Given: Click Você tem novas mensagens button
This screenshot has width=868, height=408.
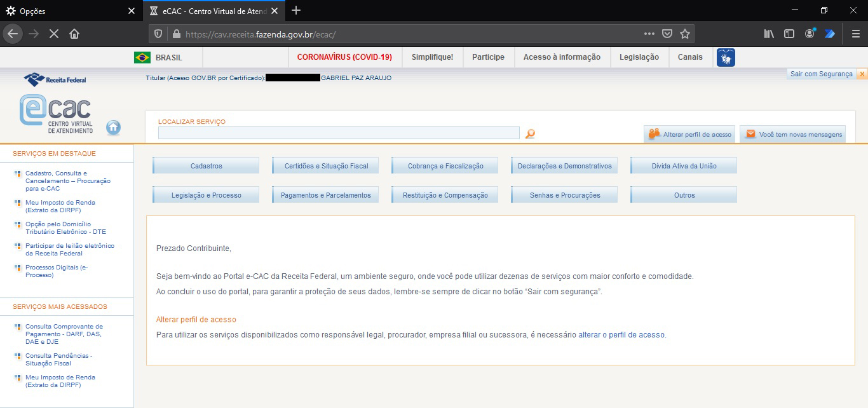Looking at the screenshot, I should [x=792, y=134].
